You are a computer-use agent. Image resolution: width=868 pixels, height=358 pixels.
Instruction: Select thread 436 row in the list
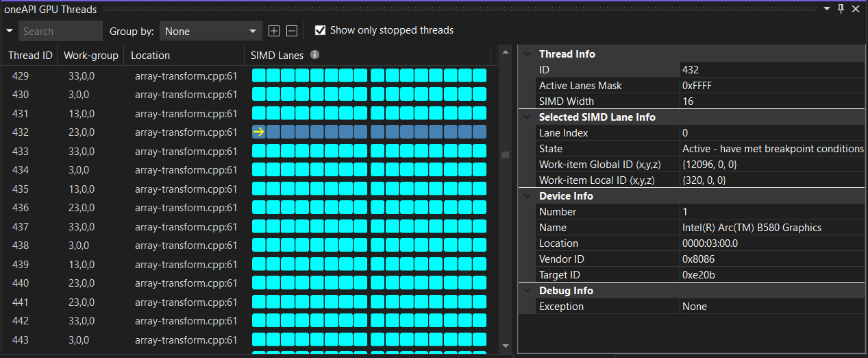coord(123,208)
